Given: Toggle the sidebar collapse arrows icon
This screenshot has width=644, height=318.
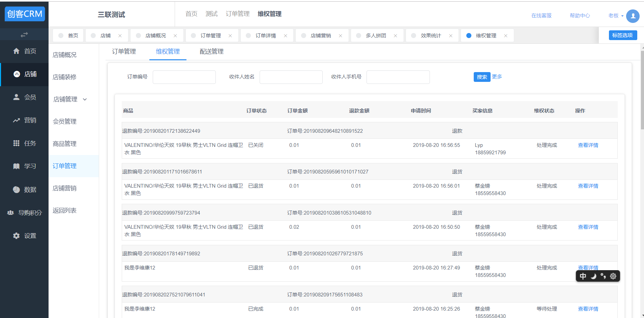Looking at the screenshot, I should (x=24, y=35).
